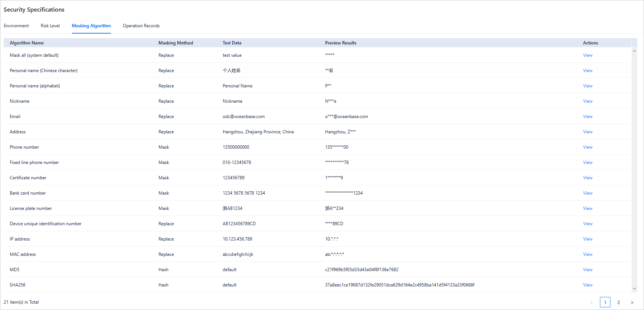Open View for the MD5 hash algorithm

coord(588,270)
